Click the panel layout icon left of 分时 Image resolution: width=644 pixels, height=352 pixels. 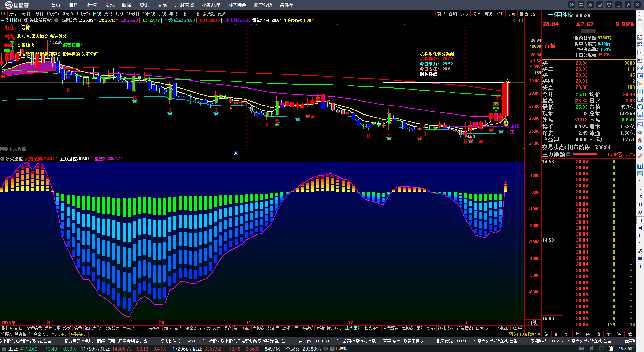3,14
